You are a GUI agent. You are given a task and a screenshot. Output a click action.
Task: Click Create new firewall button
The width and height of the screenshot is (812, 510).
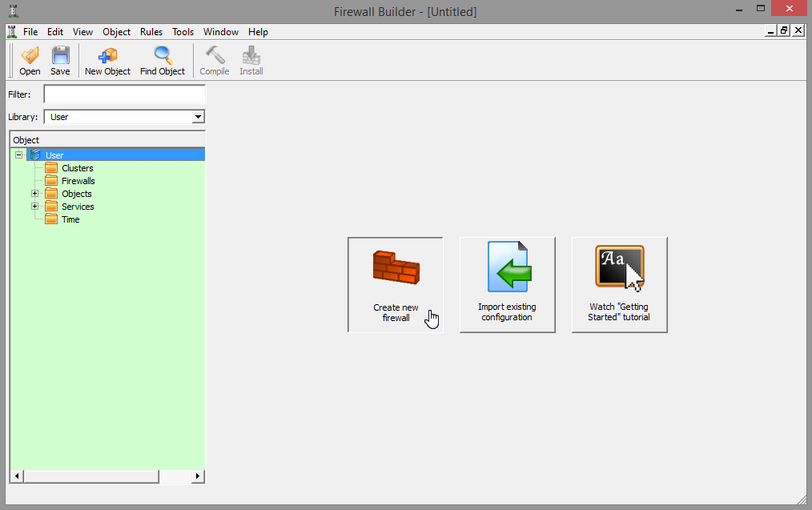tap(396, 284)
